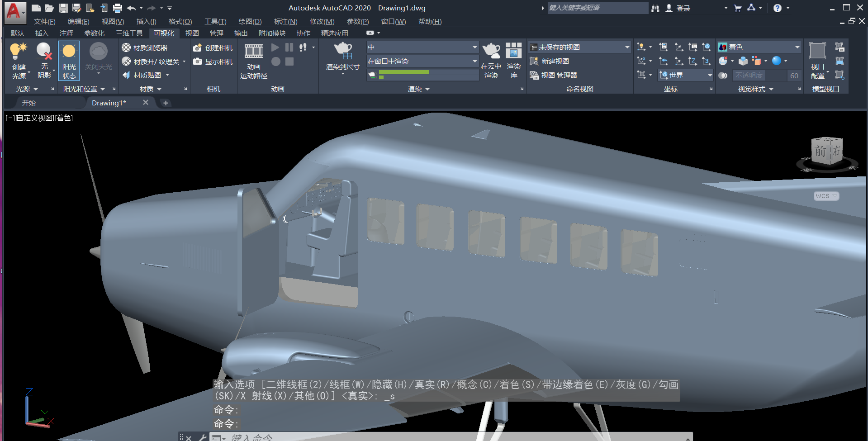Click the Create Light (创建光源) bulb icon

coord(19,52)
